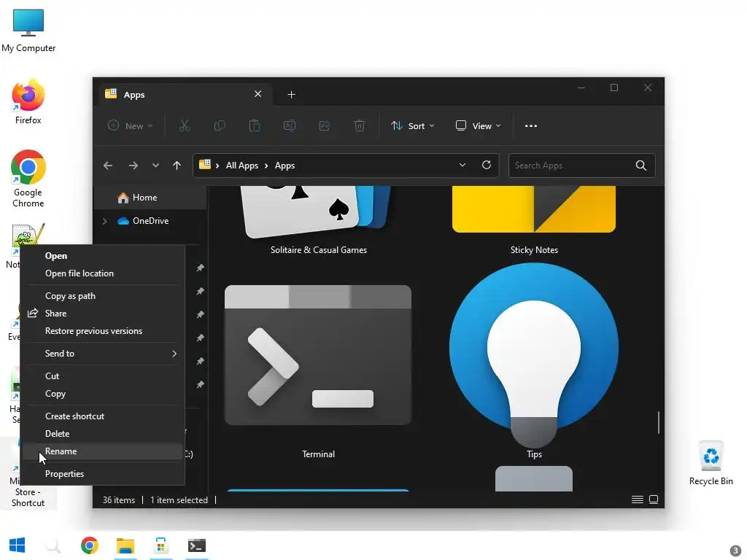
Task: Open Chrome from the taskbar
Action: click(90, 545)
